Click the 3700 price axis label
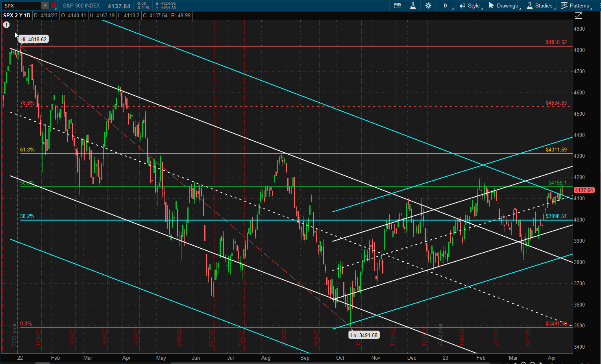This screenshot has width=601, height=364. [x=579, y=284]
